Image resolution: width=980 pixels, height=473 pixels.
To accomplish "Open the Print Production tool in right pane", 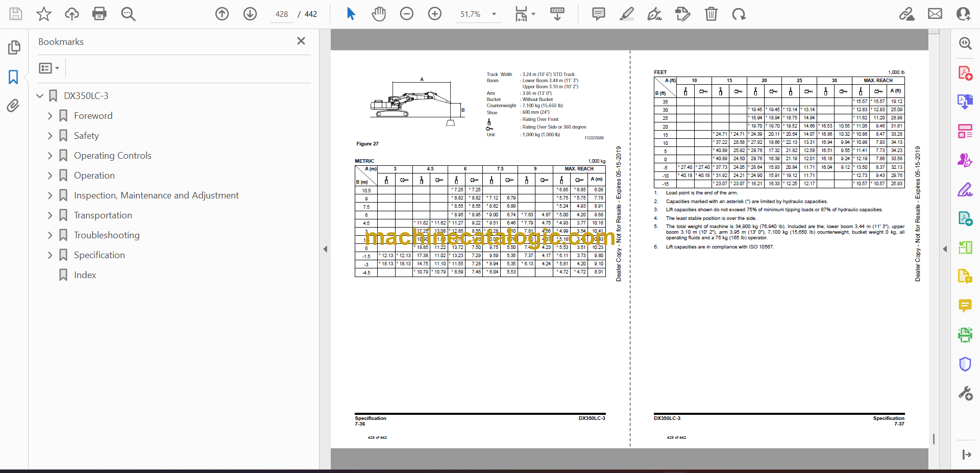I will [x=965, y=335].
